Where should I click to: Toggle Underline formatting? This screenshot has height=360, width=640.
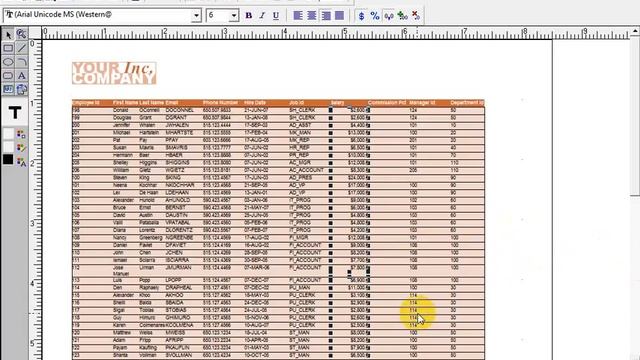click(x=276, y=16)
